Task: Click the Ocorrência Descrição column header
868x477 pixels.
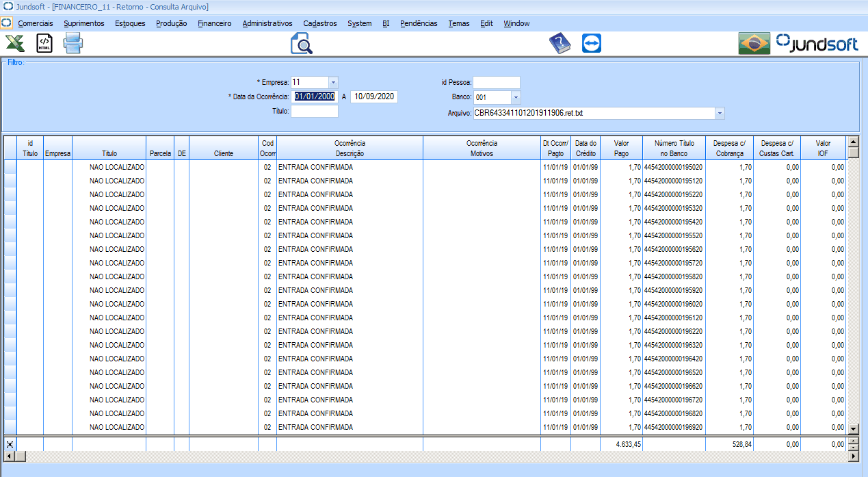Action: (x=350, y=149)
